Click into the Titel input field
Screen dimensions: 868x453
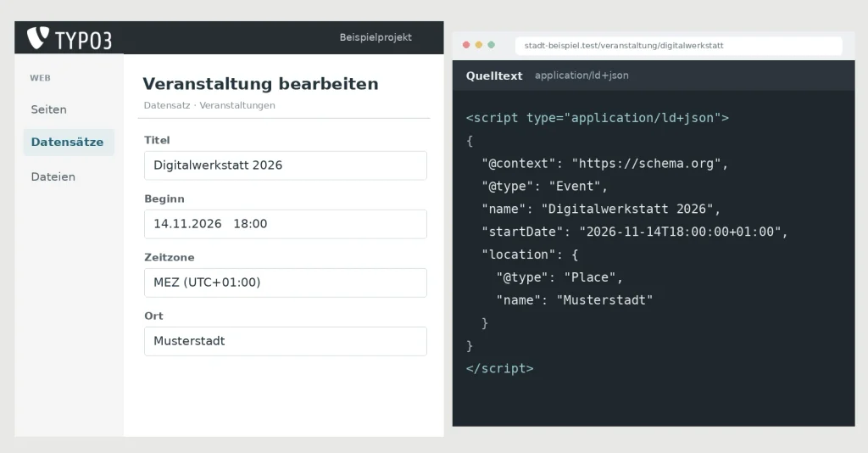click(286, 165)
